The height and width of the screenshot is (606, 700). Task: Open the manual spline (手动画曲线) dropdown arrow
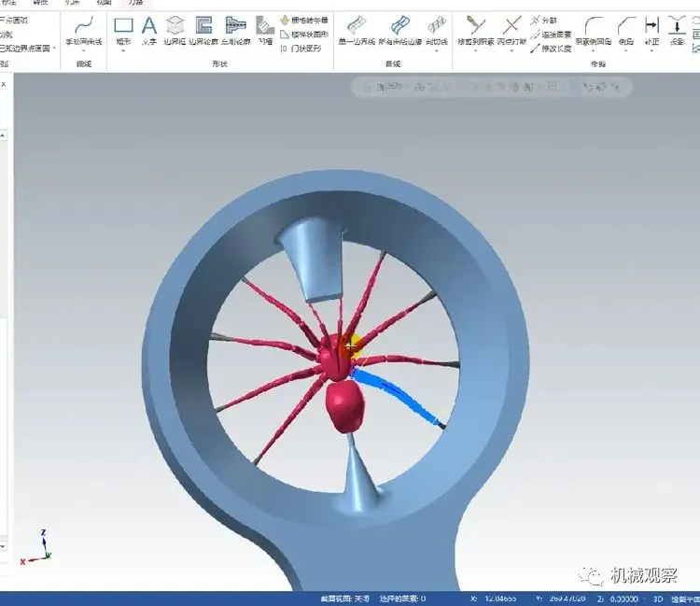(x=83, y=51)
